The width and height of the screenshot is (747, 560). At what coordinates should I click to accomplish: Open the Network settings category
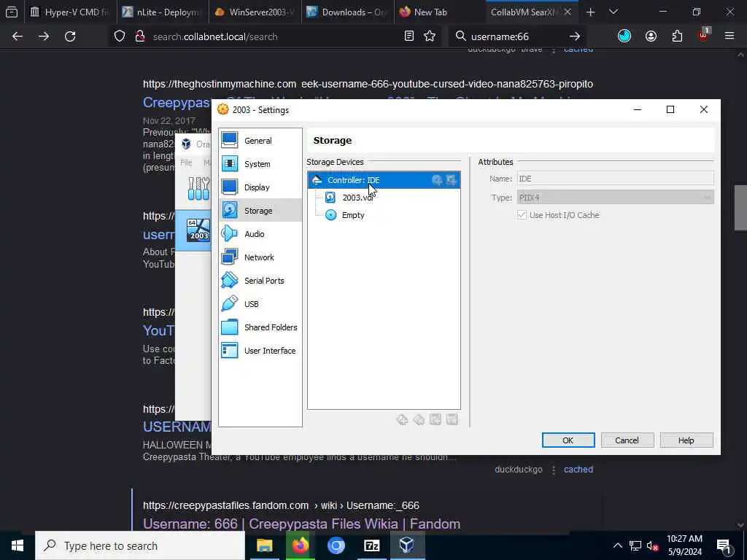(260, 257)
